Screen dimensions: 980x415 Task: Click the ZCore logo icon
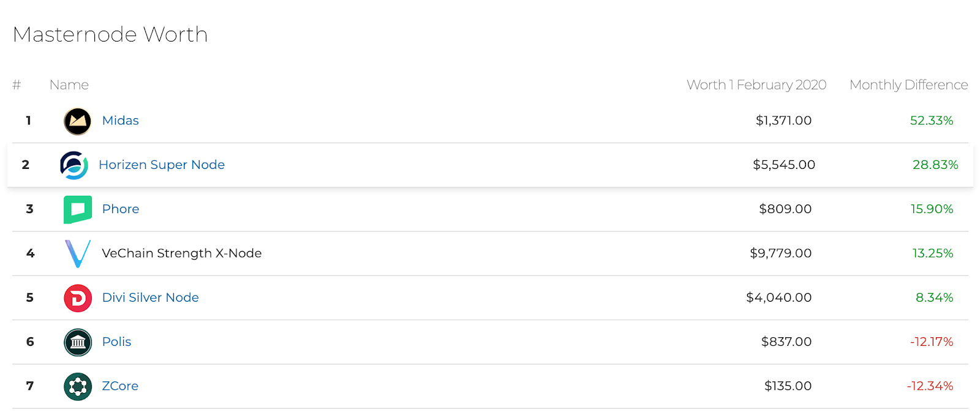click(x=78, y=386)
